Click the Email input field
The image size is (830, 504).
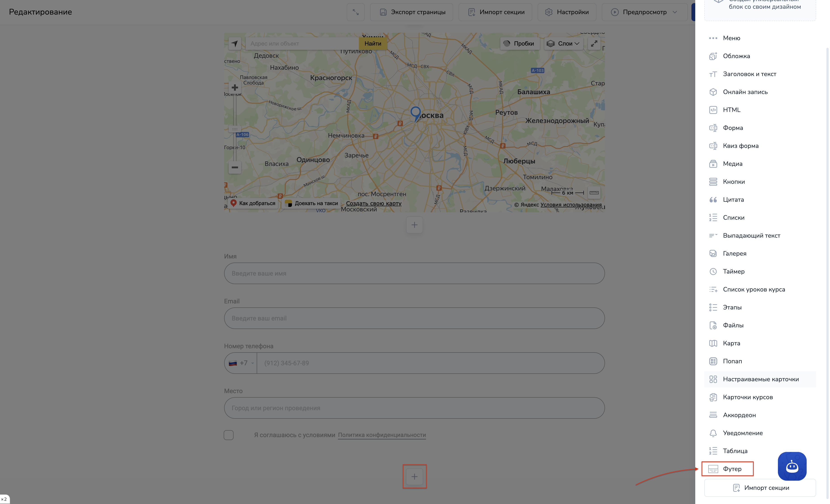pos(414,318)
